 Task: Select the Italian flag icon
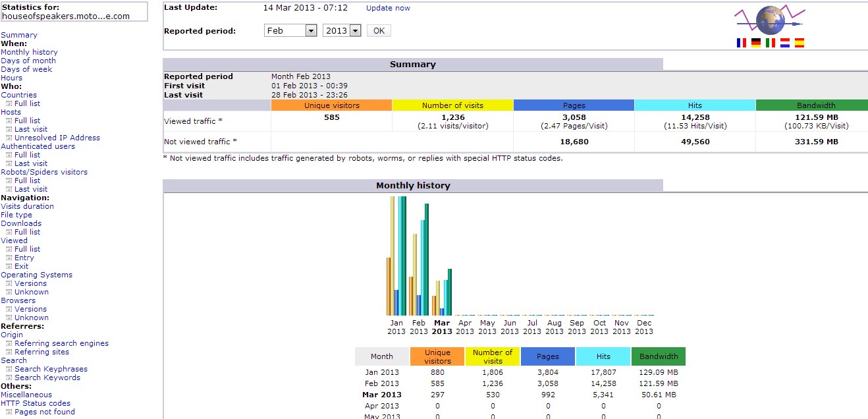click(x=771, y=43)
